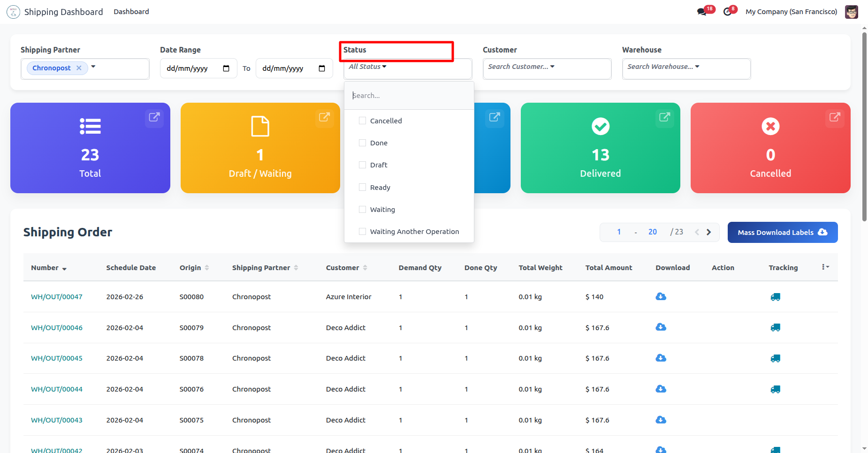Check the Cancelled status checkbox
This screenshot has width=868, height=453.
tap(362, 121)
